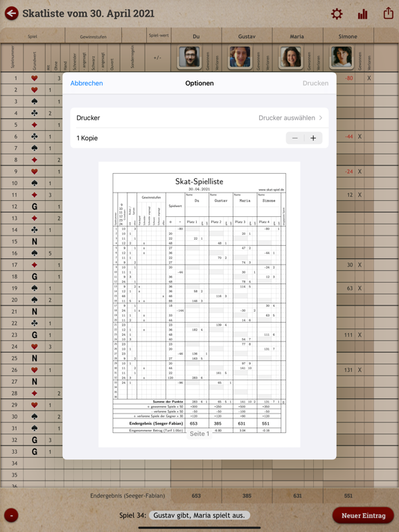Select Simone's avatar picture
The height and width of the screenshot is (532, 399).
tap(342, 57)
